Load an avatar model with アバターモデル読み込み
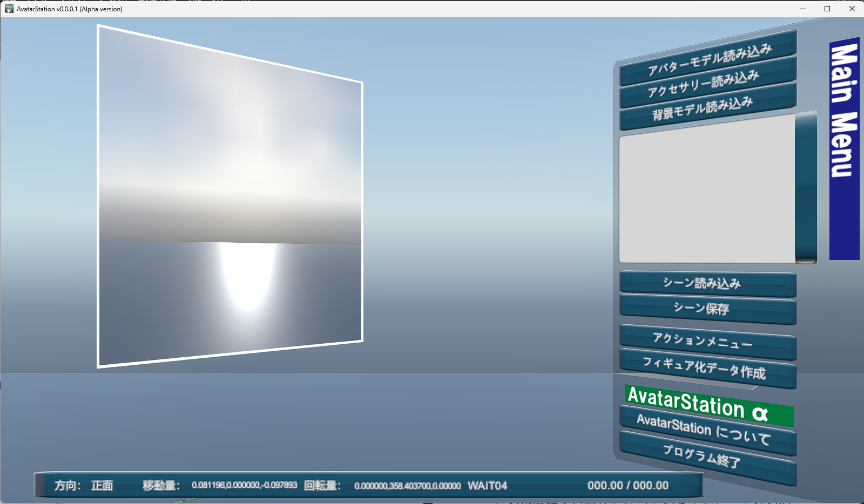This screenshot has width=864, height=504. point(708,58)
